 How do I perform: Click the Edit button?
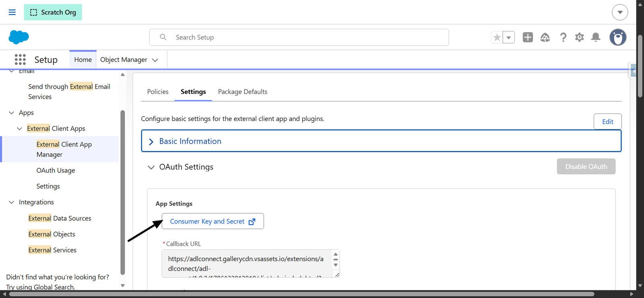coord(607,122)
